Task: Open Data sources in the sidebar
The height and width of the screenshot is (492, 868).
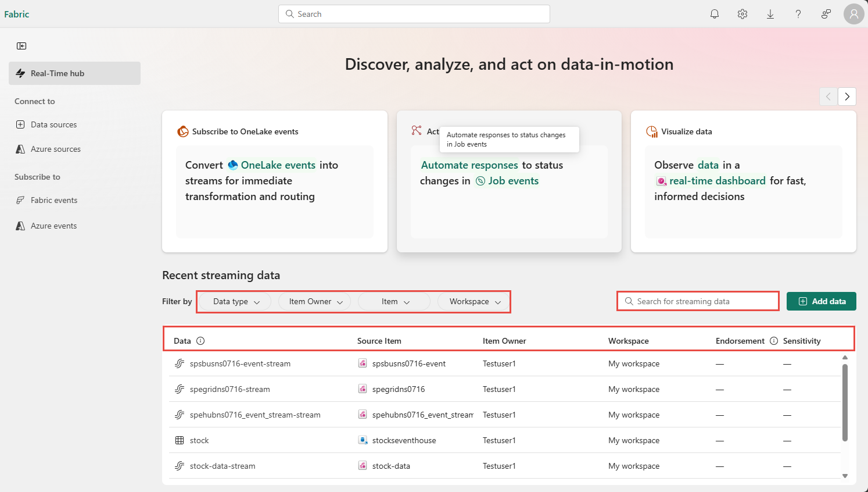Action: pyautogui.click(x=53, y=124)
